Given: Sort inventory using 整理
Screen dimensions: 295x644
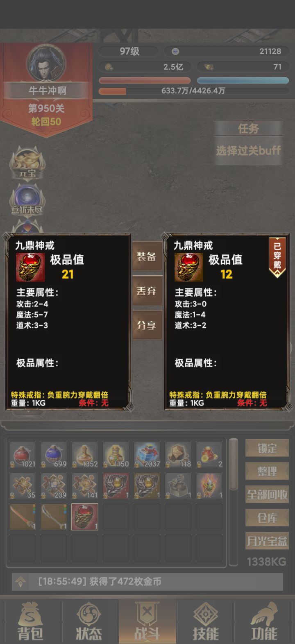Looking at the screenshot, I should 267,472.
